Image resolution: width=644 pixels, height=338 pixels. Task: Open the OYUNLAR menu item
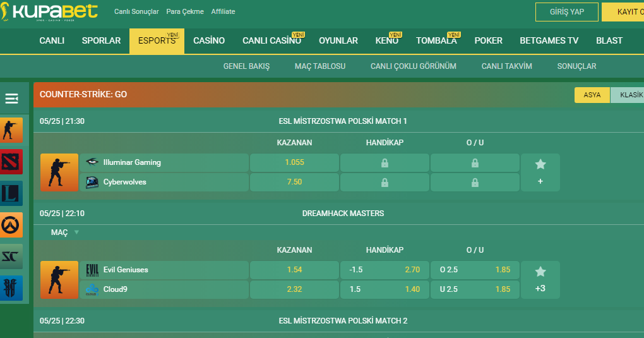point(338,40)
